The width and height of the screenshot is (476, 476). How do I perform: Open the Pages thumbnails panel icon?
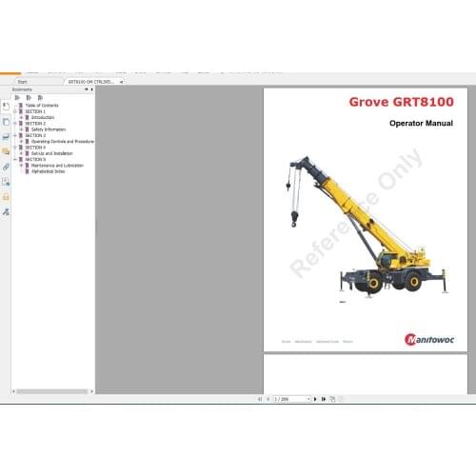coord(6,122)
